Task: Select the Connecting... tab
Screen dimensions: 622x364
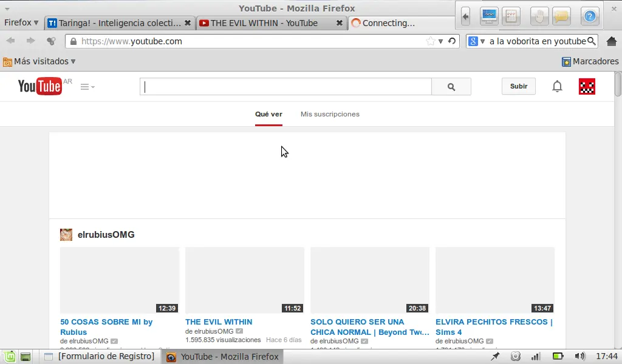Action: click(401, 23)
